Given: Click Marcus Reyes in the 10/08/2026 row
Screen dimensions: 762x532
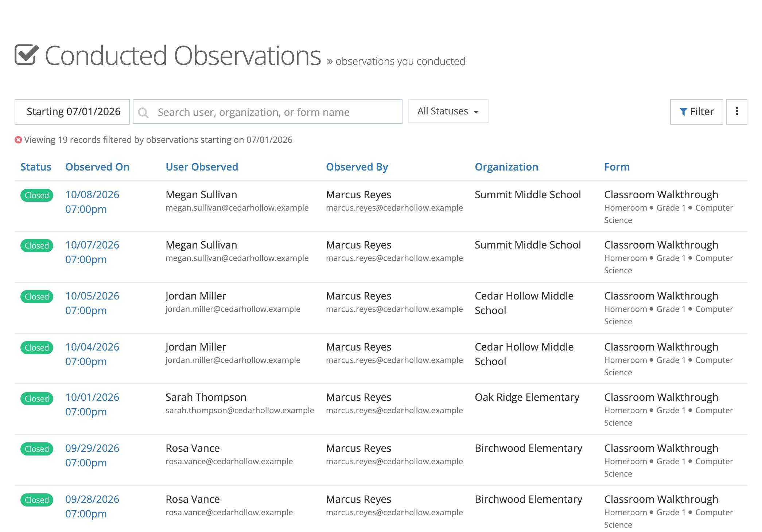Looking at the screenshot, I should click(359, 195).
